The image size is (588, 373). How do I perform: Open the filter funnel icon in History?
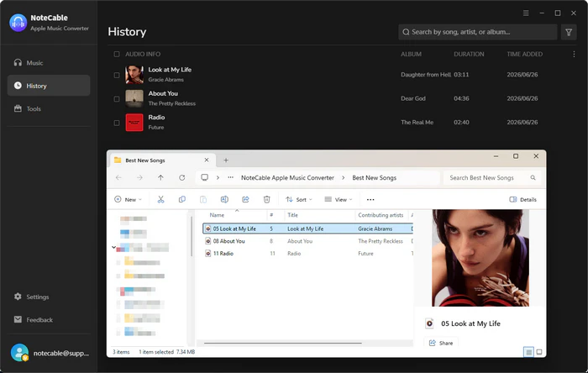click(569, 32)
